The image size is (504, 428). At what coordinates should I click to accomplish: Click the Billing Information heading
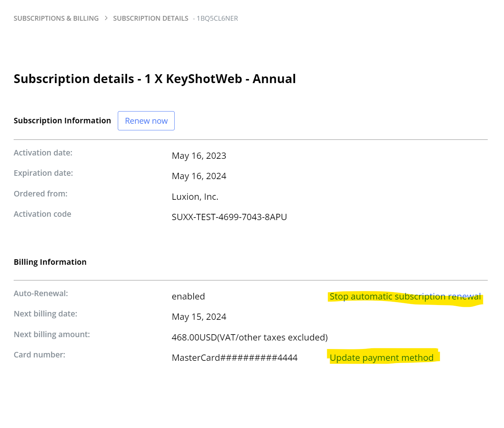[x=50, y=262]
